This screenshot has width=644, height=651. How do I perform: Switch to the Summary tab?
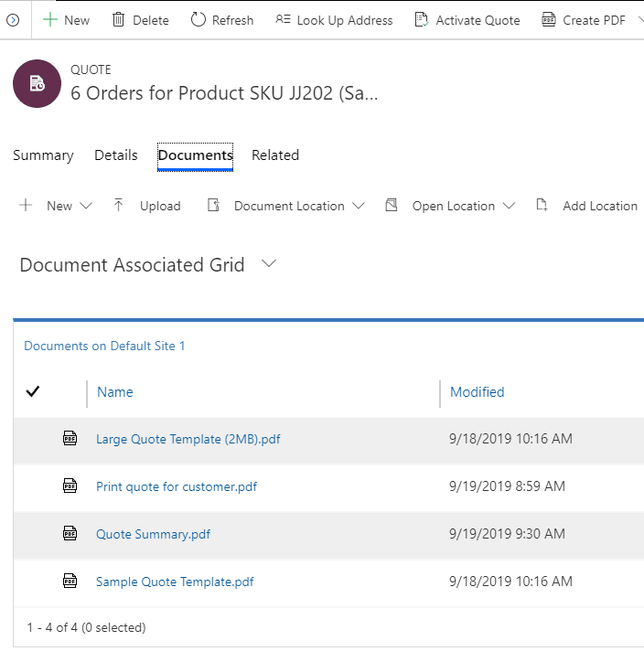coord(43,155)
